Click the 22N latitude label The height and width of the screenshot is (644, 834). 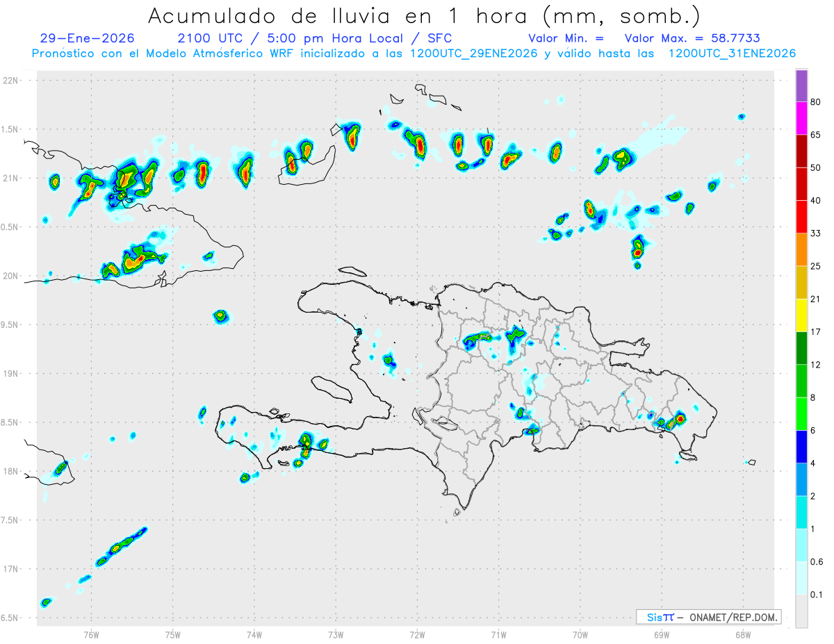coord(10,81)
